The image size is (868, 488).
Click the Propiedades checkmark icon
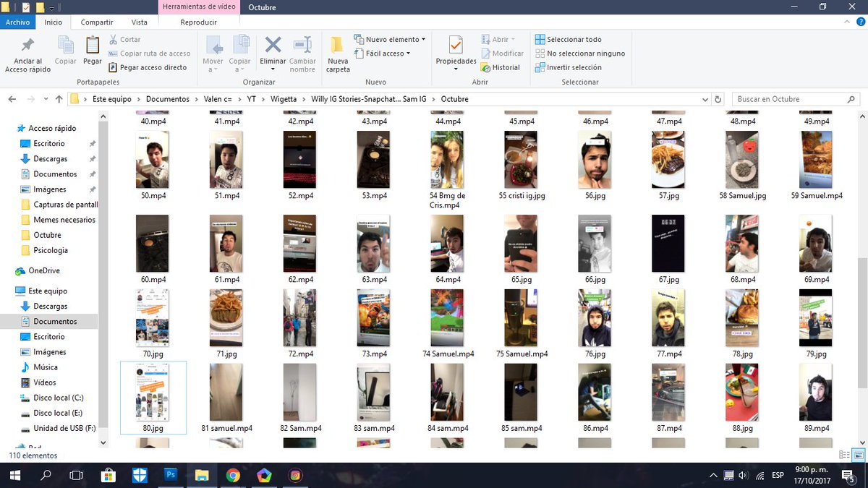(456, 45)
